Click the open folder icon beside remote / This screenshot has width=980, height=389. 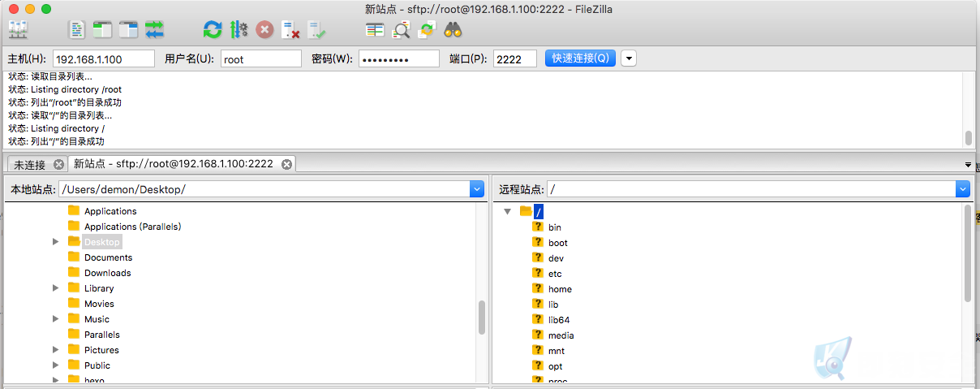point(526,211)
